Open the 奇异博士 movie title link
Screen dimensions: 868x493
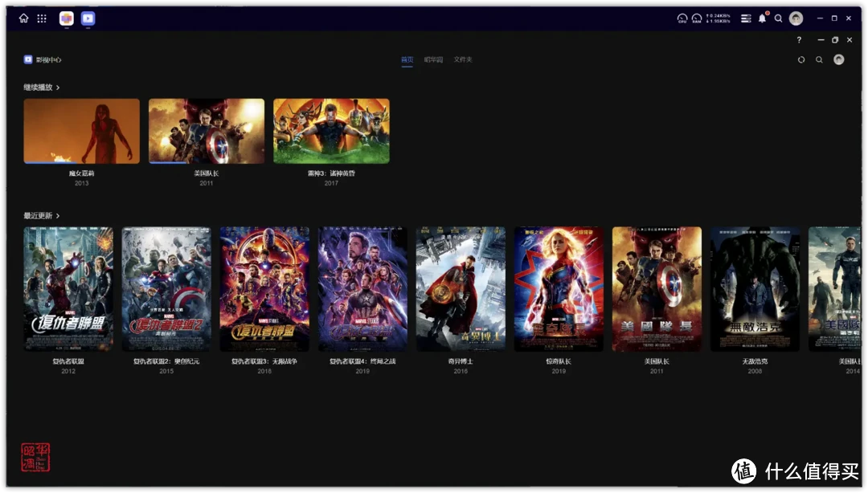(x=461, y=361)
